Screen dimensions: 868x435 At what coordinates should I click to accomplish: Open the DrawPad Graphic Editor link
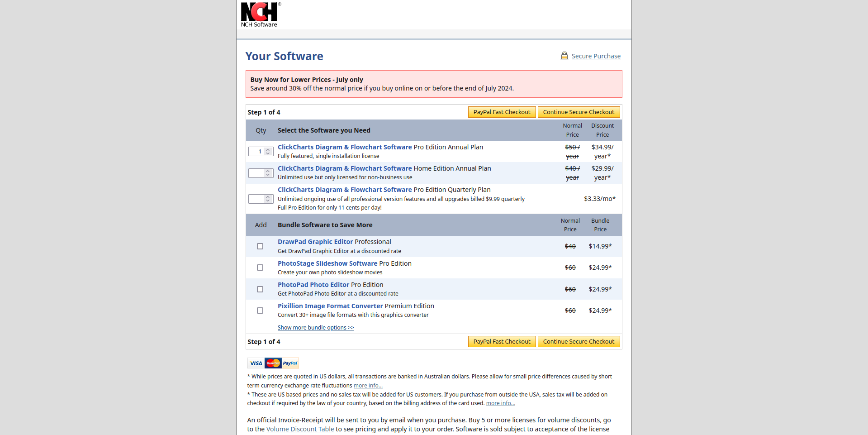click(315, 242)
